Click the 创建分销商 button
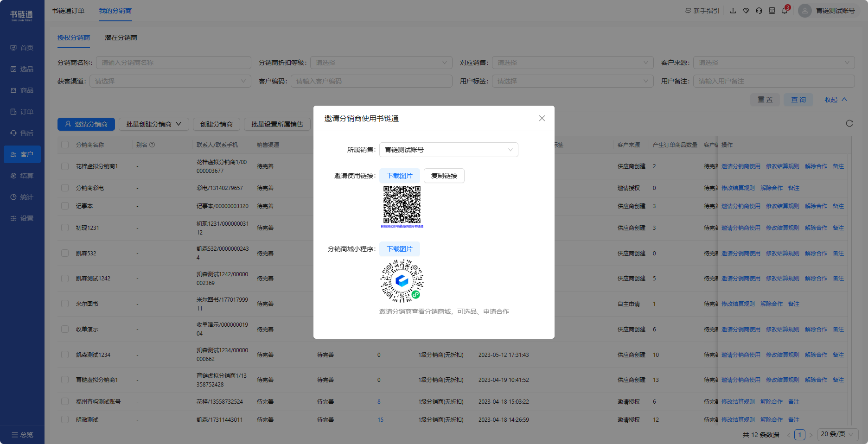This screenshot has height=444, width=868. tap(217, 124)
